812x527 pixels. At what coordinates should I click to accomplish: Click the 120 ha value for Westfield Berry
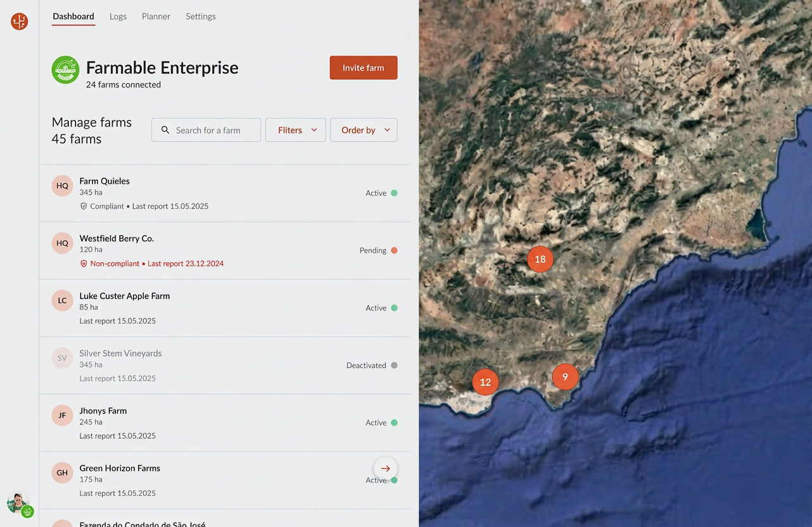91,250
